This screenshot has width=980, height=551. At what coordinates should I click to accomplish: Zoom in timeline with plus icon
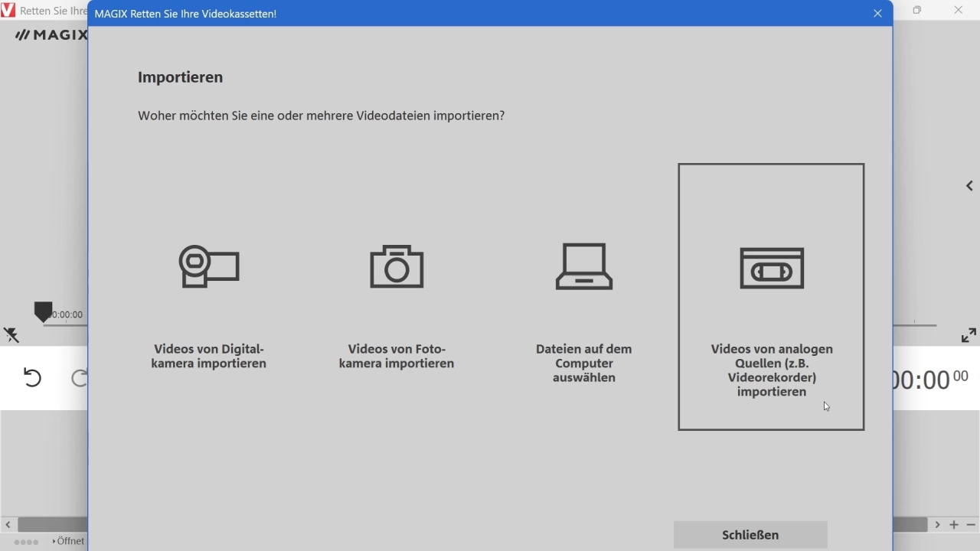point(954,525)
